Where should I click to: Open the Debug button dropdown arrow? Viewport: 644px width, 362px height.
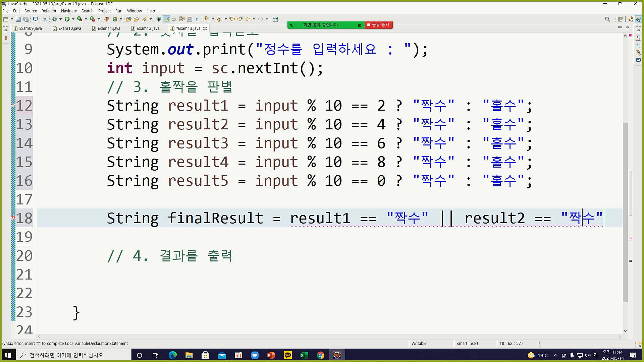(60, 19)
